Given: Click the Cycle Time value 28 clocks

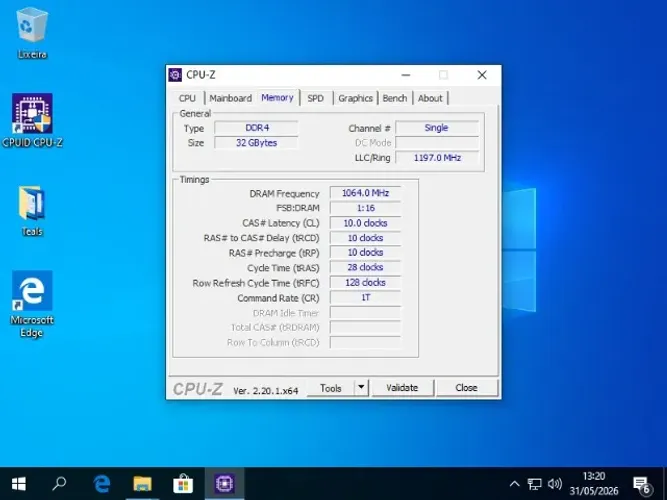Looking at the screenshot, I should click(365, 268).
